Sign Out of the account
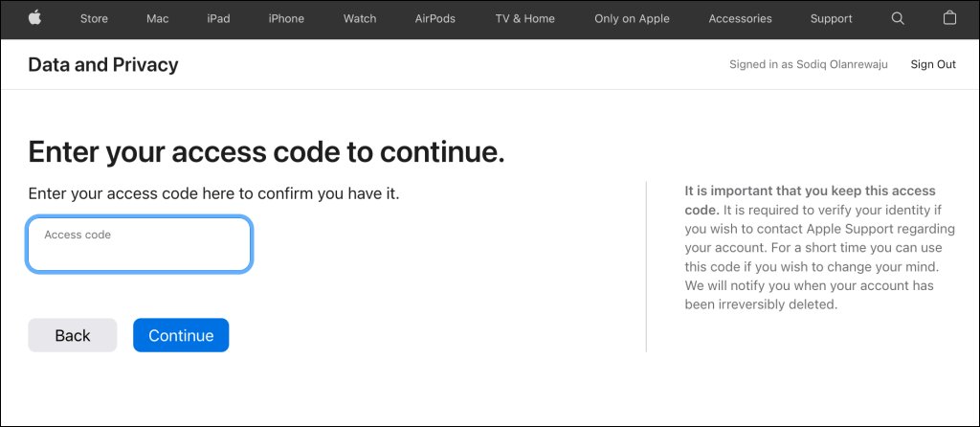Image resolution: width=980 pixels, height=427 pixels. pyautogui.click(x=933, y=64)
